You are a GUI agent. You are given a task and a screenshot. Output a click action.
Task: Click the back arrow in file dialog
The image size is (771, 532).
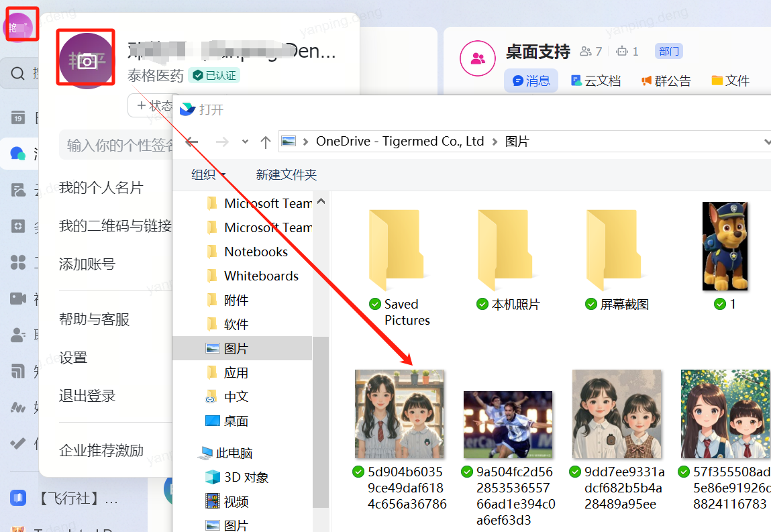192,142
